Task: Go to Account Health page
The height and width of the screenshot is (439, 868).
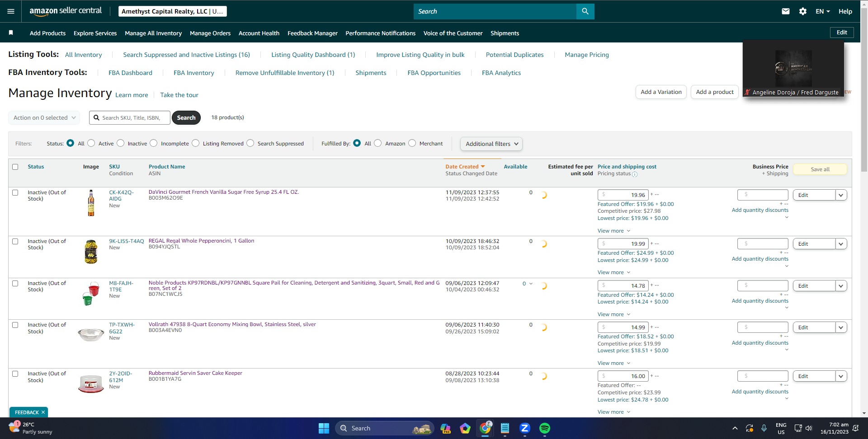Action: (x=259, y=33)
